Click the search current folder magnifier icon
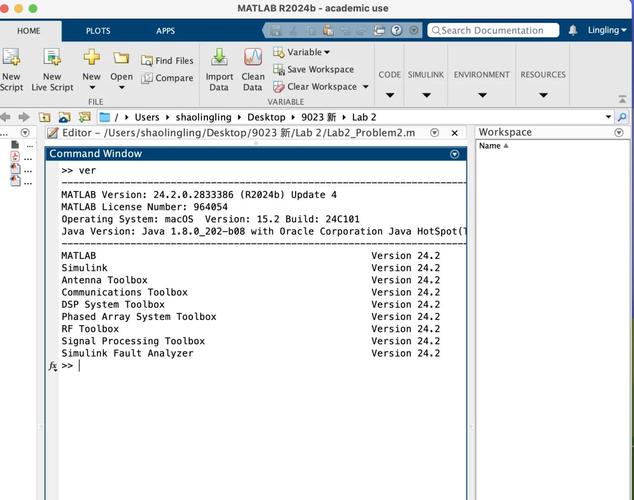Screen dimensions: 634x500 [x=622, y=117]
